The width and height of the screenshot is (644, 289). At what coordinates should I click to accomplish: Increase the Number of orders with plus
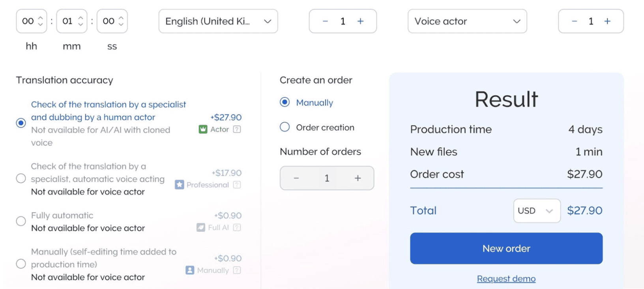tap(358, 178)
